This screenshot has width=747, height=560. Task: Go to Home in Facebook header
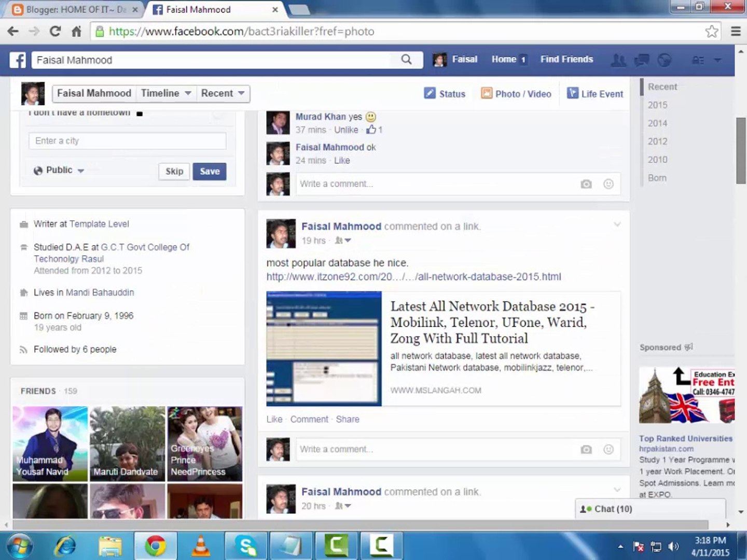(x=504, y=59)
